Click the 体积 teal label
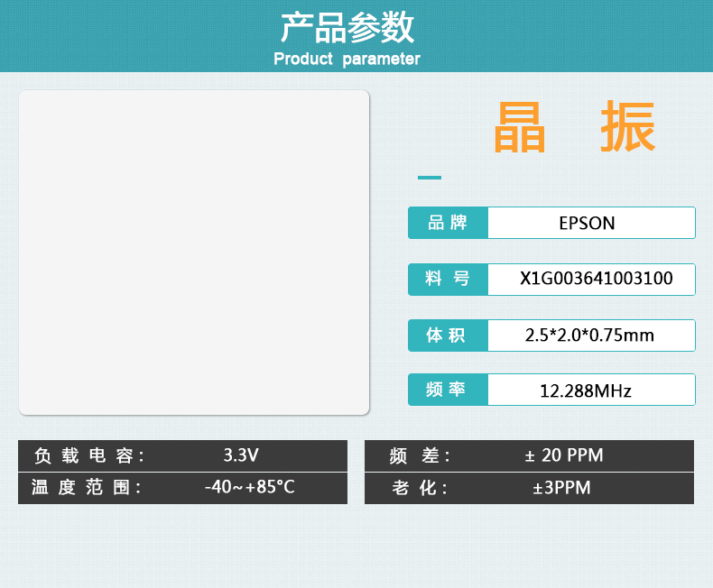The width and height of the screenshot is (713, 588). (x=448, y=335)
